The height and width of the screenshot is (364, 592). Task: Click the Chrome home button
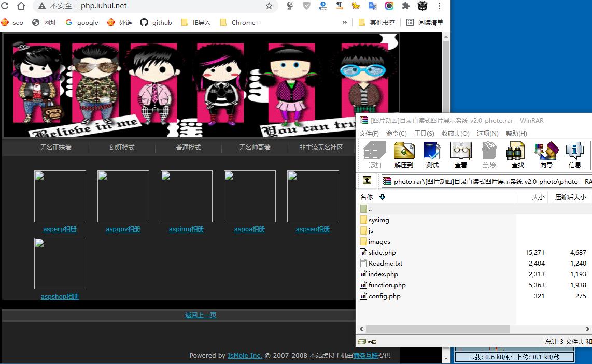21,6
